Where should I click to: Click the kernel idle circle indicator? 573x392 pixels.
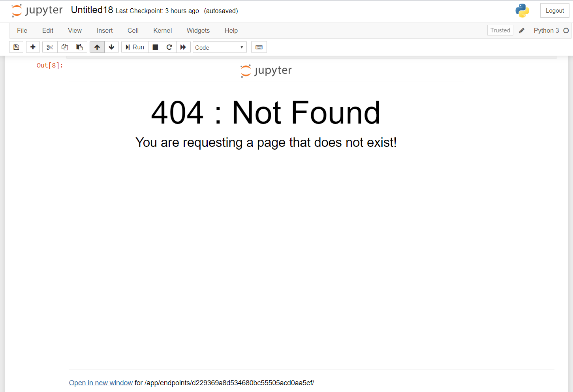click(x=566, y=30)
